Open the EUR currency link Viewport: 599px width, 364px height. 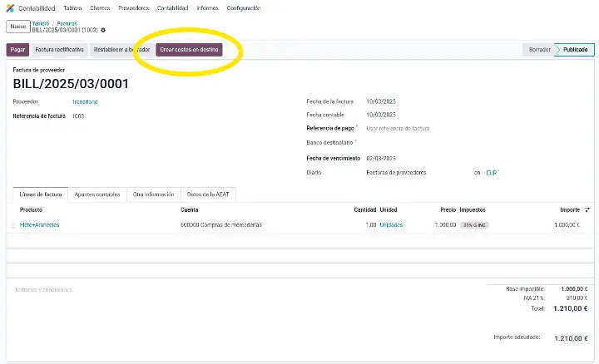(492, 173)
